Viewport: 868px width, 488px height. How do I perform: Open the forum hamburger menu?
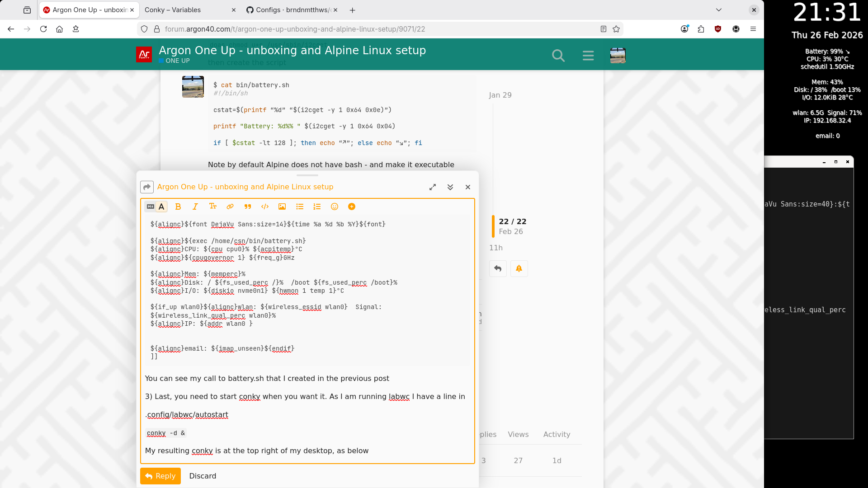(588, 56)
